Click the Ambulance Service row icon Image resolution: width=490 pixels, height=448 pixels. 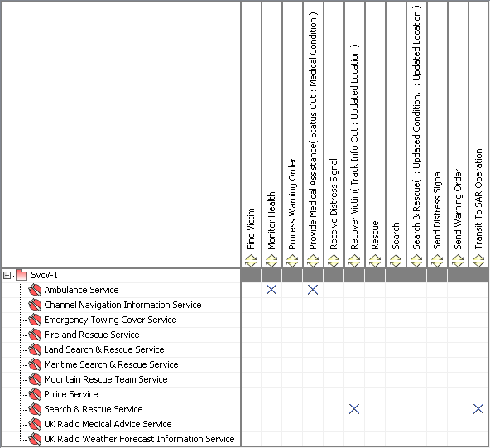35,290
